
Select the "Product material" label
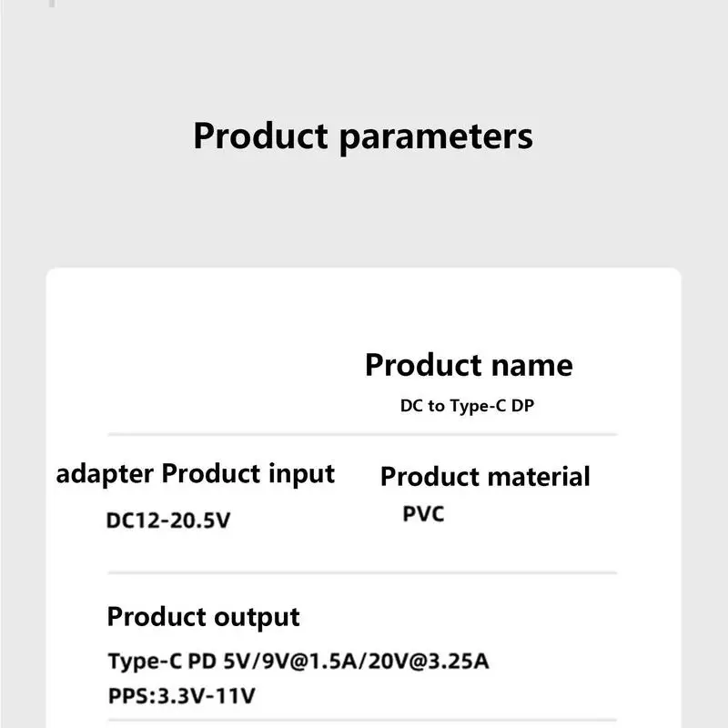pyautogui.click(x=485, y=477)
